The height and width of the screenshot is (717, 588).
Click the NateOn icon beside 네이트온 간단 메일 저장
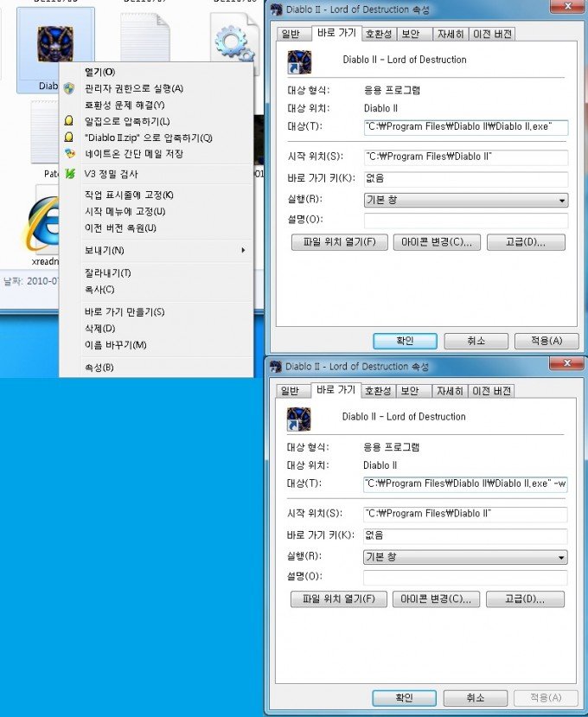click(x=69, y=154)
